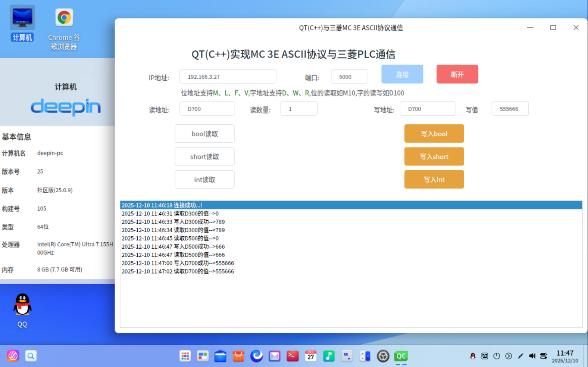Open the mail dock icon
The height and width of the screenshot is (367, 588).
coord(275,356)
